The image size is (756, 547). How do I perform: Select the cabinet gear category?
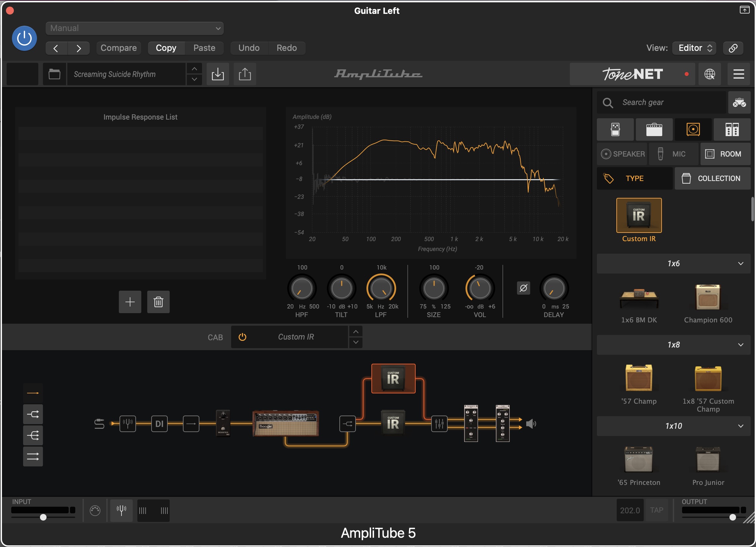[693, 129]
